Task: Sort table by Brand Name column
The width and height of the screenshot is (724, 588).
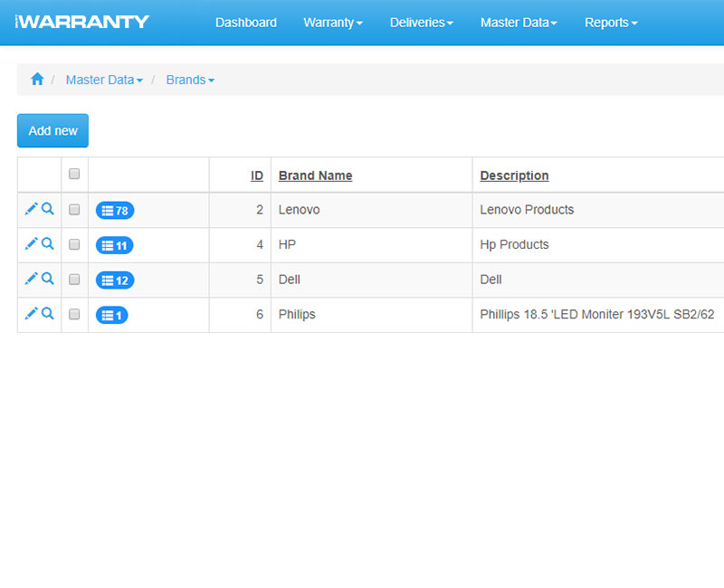Action: point(315,175)
